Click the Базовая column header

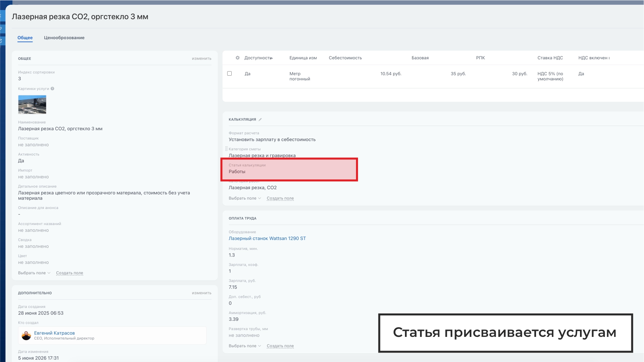(x=420, y=58)
